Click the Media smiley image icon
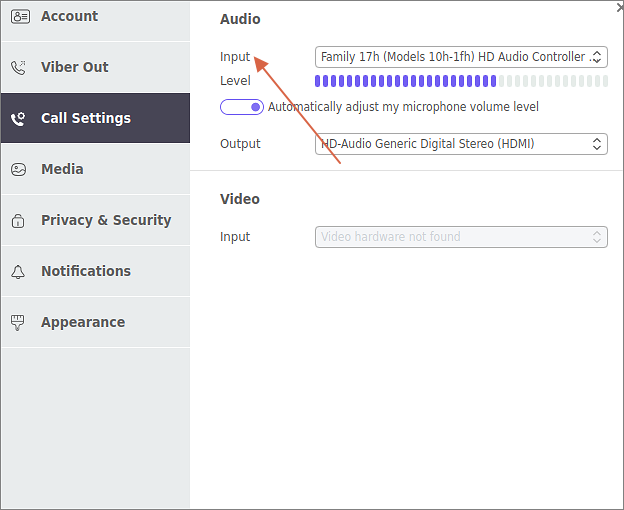 click(19, 170)
